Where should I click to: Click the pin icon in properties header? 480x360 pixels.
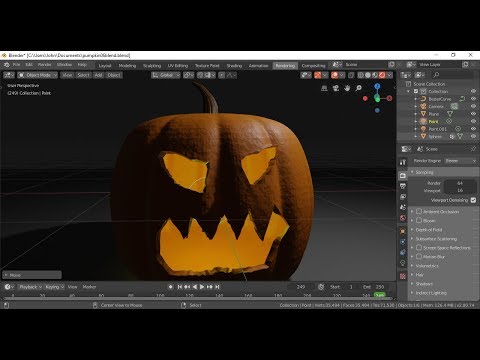pyautogui.click(x=473, y=149)
